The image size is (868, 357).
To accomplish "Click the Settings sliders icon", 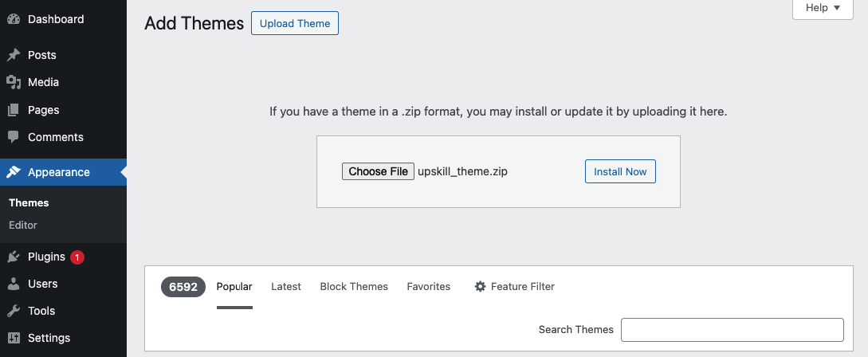I will coord(14,338).
